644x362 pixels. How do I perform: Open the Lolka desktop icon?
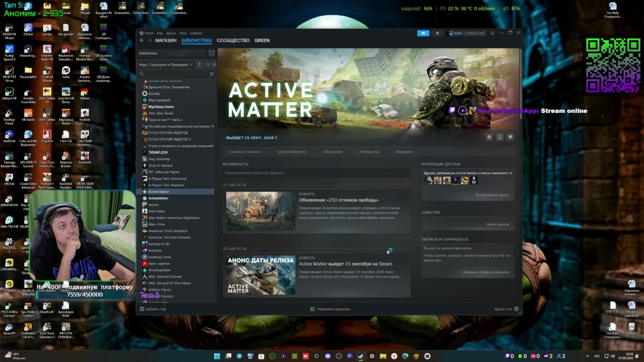point(66,72)
